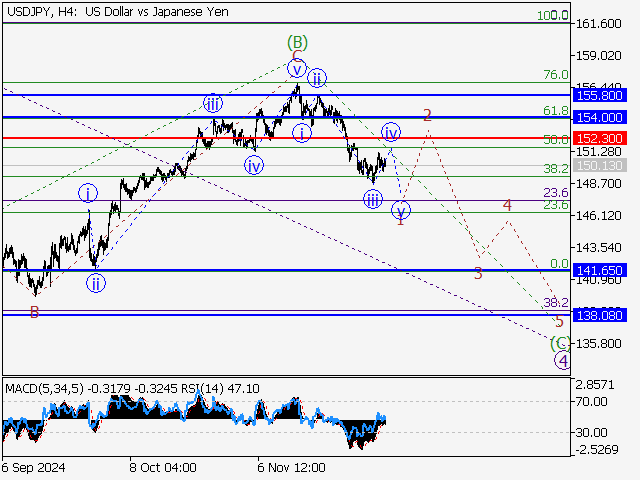This screenshot has width=640, height=480.
Task: Click the green (B) wave label
Action: pos(296,42)
